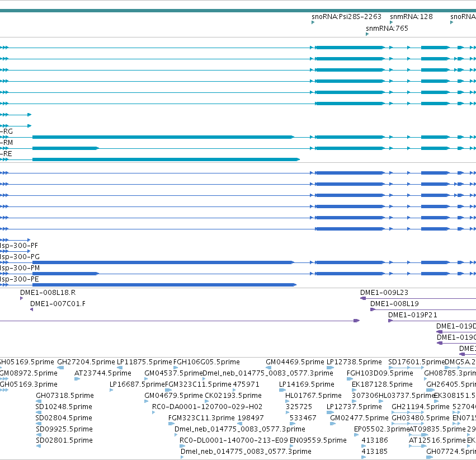Viewport: 476px width, 460px height.
Task: Open the FGH103D09.5prime EST
Action: pos(380,373)
